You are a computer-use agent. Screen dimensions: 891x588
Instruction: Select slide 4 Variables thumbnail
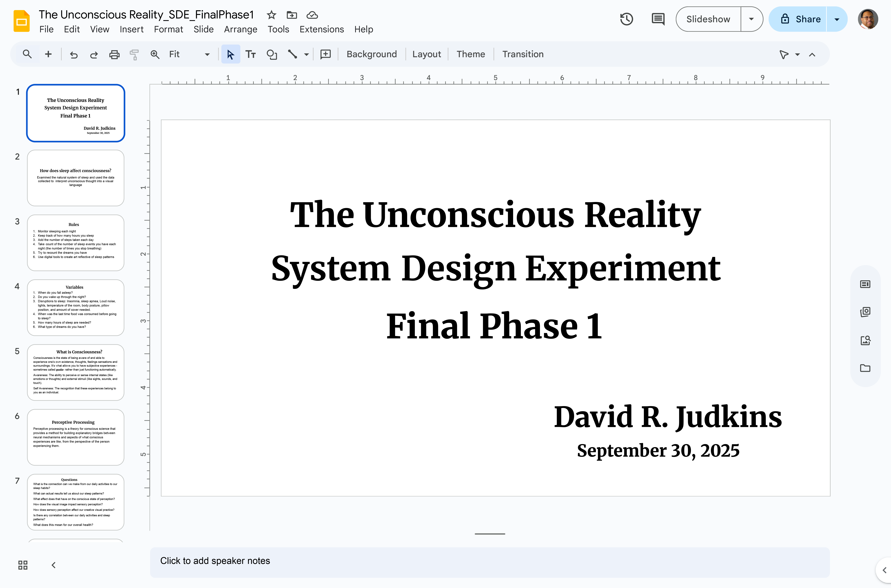coord(75,307)
